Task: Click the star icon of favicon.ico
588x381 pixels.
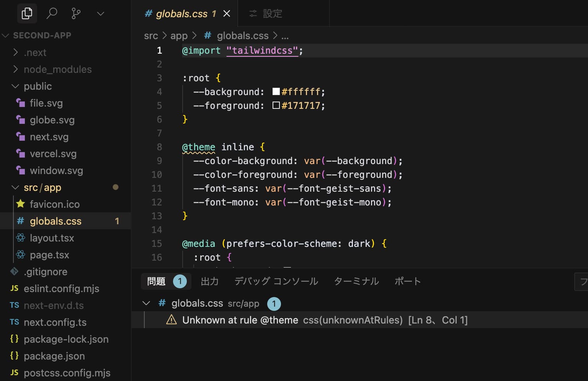Action: click(21, 204)
